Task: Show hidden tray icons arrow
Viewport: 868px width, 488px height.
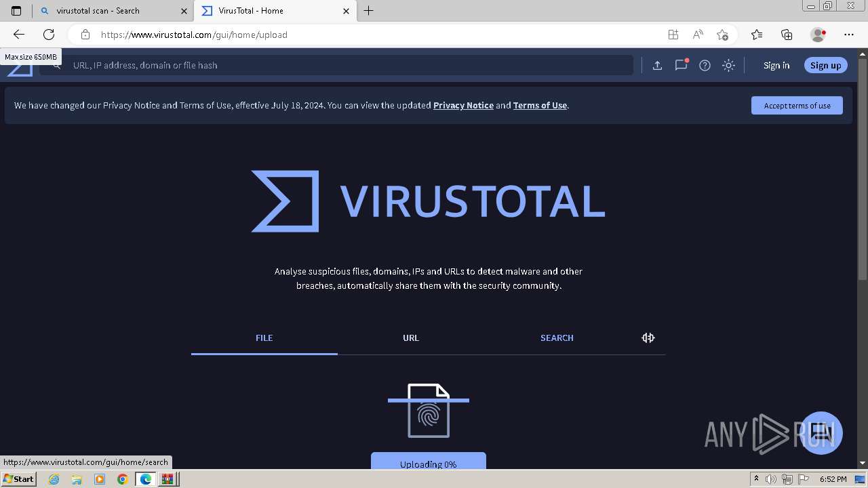Action: tap(756, 479)
